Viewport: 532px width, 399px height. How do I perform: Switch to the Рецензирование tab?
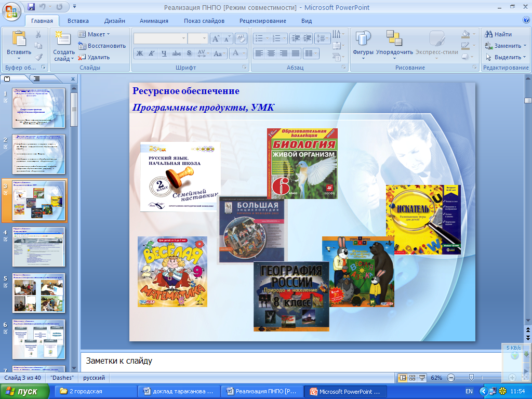(x=263, y=21)
